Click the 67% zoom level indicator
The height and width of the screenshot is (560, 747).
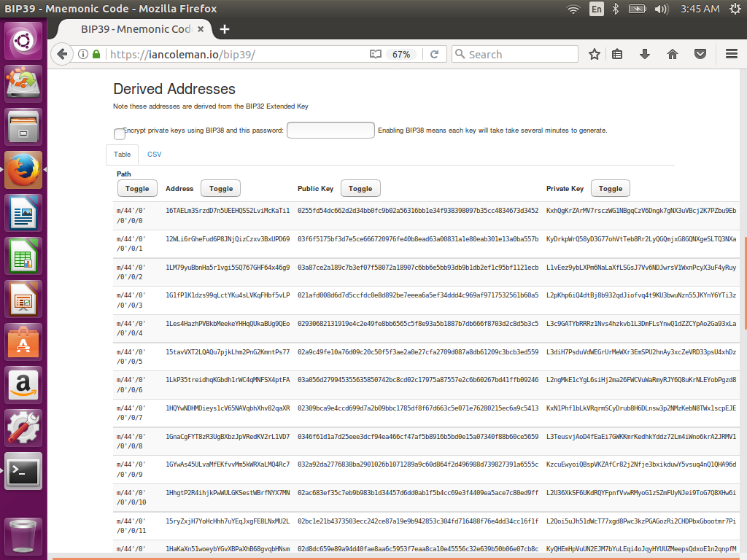401,54
